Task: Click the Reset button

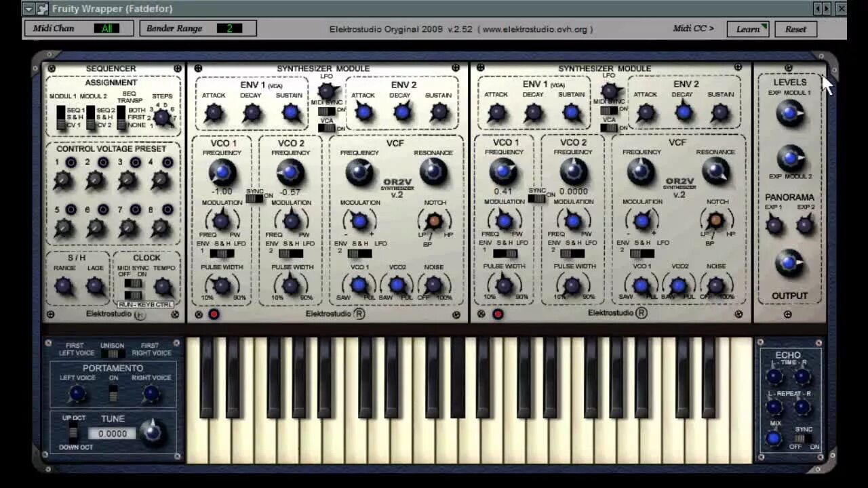Action: click(795, 29)
